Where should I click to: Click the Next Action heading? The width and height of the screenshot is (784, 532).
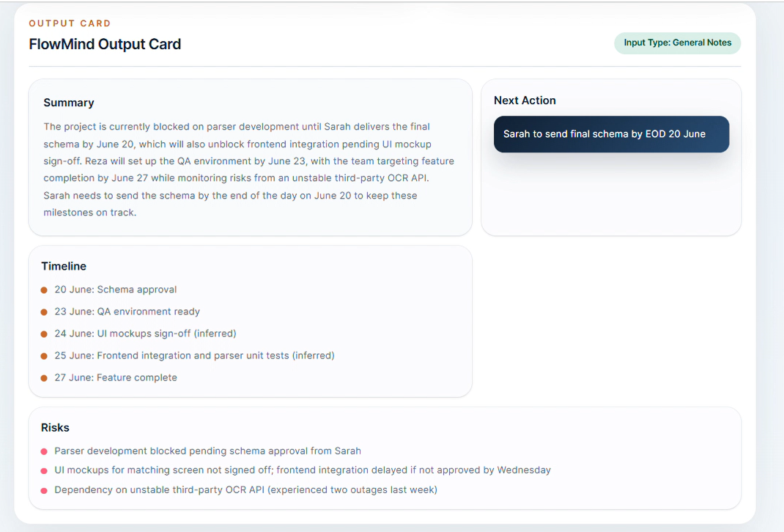[525, 100]
